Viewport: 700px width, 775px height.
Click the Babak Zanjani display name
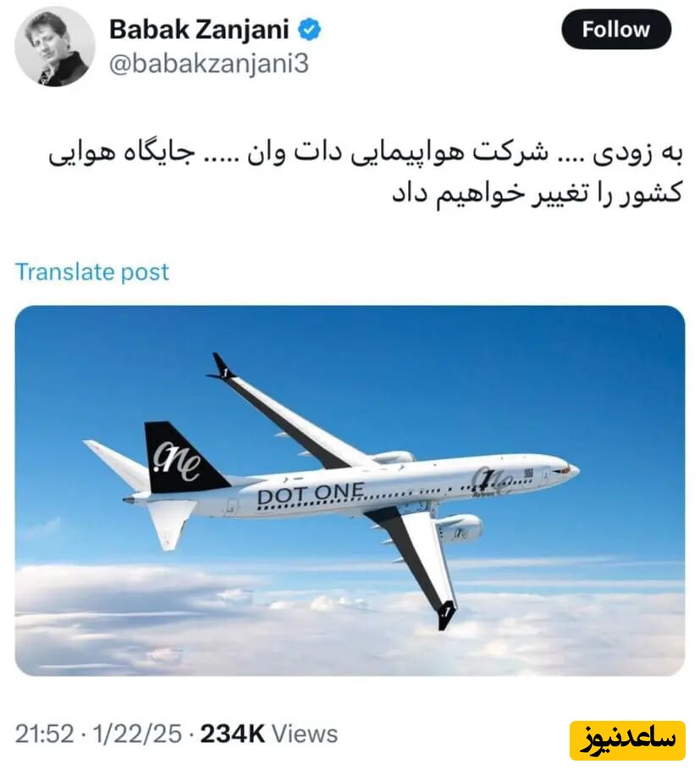199,29
